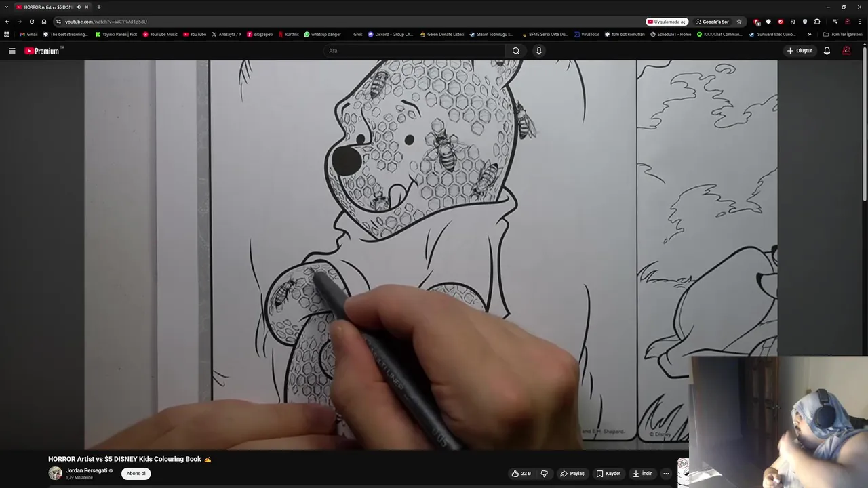This screenshot has height=488, width=868.
Task: Open the Schedule1 - Home bookmark
Action: (671, 34)
